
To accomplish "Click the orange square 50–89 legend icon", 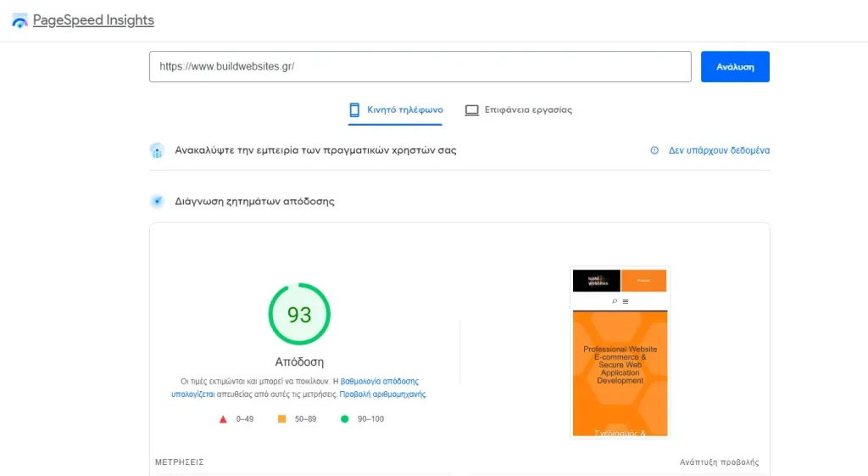I will pos(281,419).
